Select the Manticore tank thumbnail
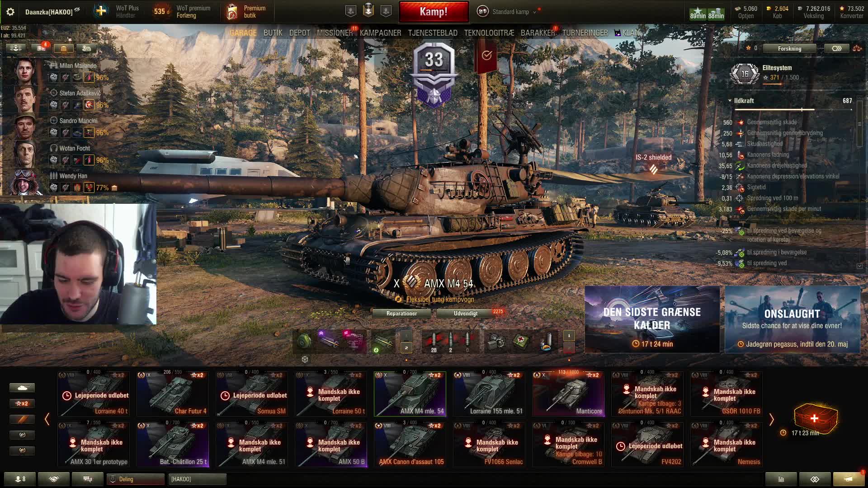The height and width of the screenshot is (488, 868). [568, 394]
